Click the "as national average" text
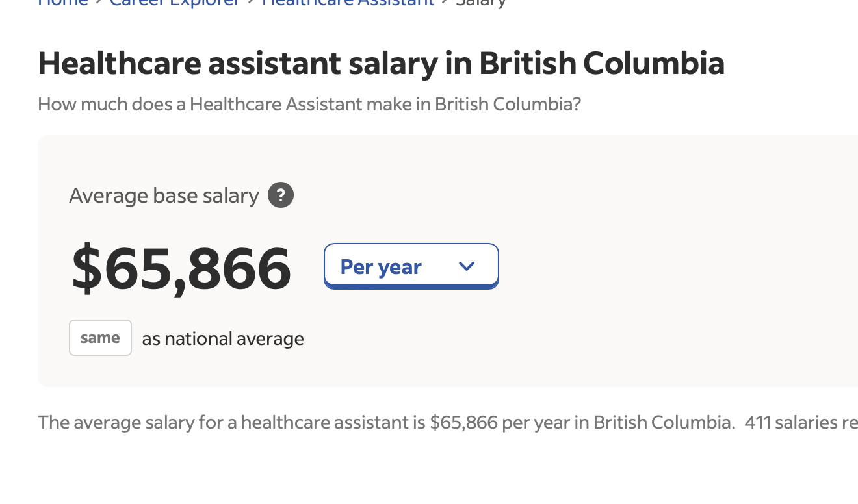Image resolution: width=858 pixels, height=504 pixels. coord(223,338)
